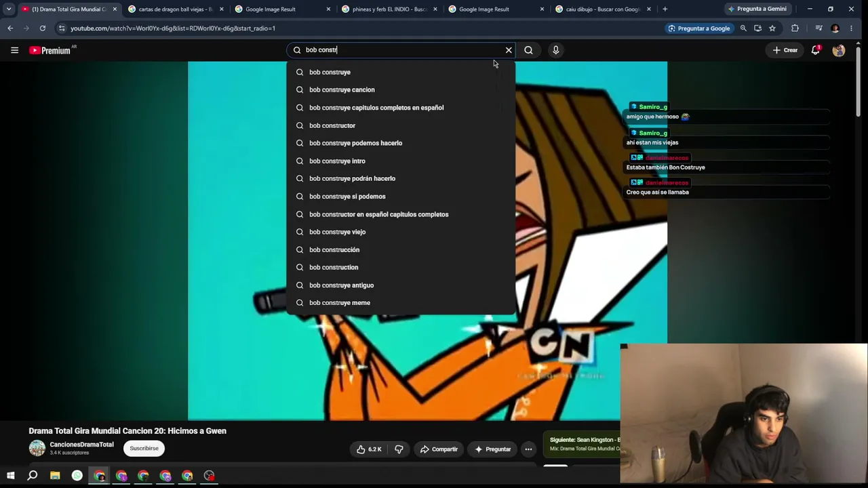868x488 pixels.
Task: Open video title "Hicimos a Gwen"
Action: point(127,431)
